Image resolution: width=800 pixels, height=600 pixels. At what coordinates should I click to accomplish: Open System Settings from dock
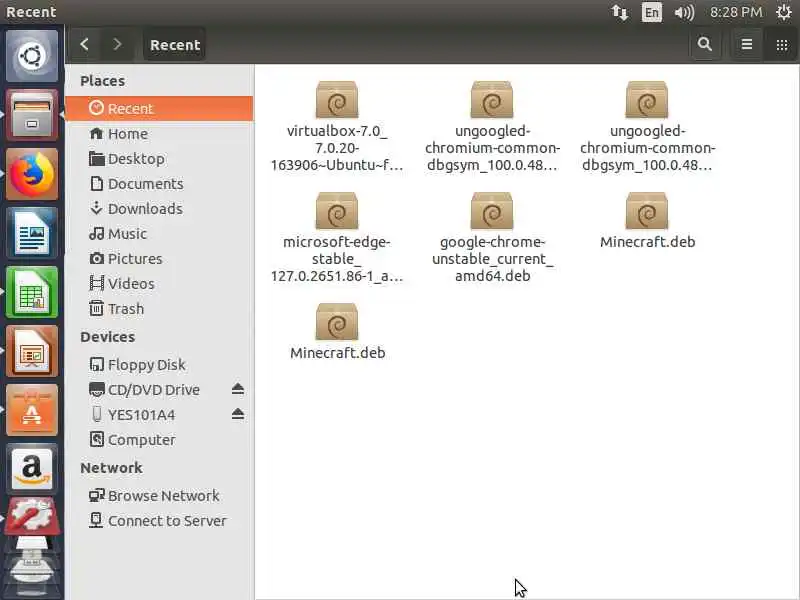[x=32, y=516]
